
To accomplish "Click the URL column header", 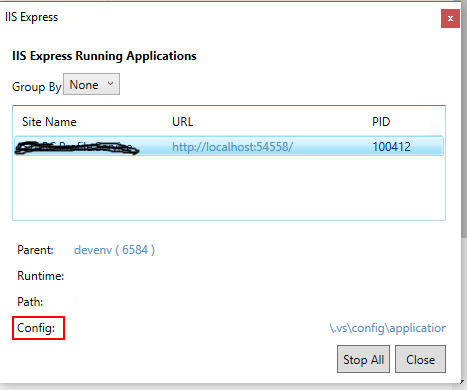I will pos(183,122).
